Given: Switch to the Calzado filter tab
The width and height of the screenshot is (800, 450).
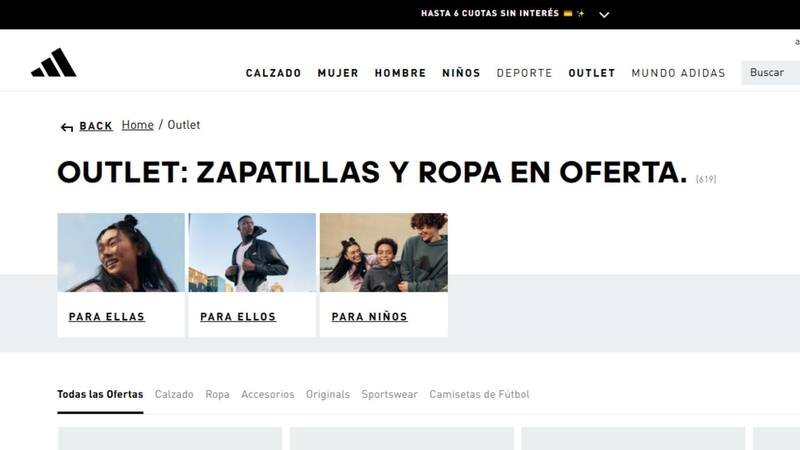Looking at the screenshot, I should coord(174,395).
